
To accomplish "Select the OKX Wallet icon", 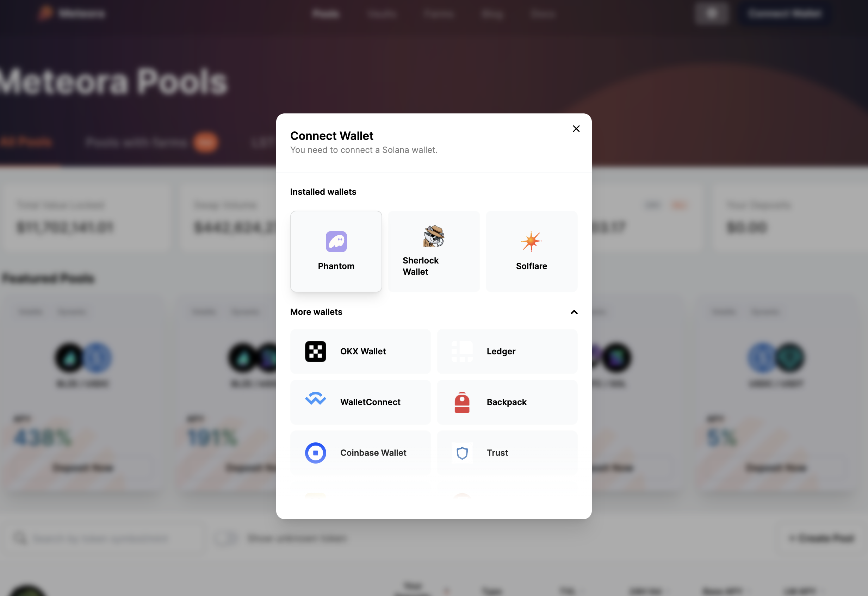I will 315,351.
